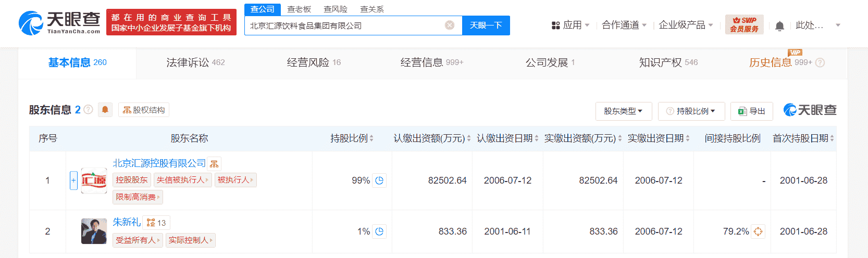Clear the search box text
868x258 pixels.
(x=450, y=25)
